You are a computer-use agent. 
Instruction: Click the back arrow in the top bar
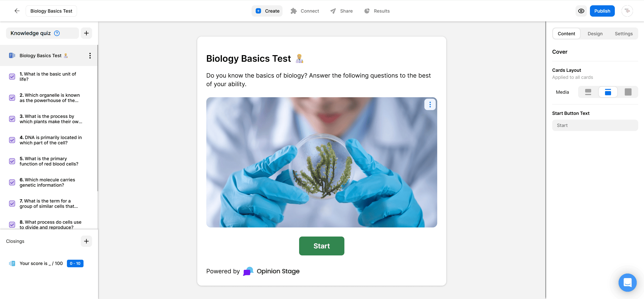pos(17,11)
